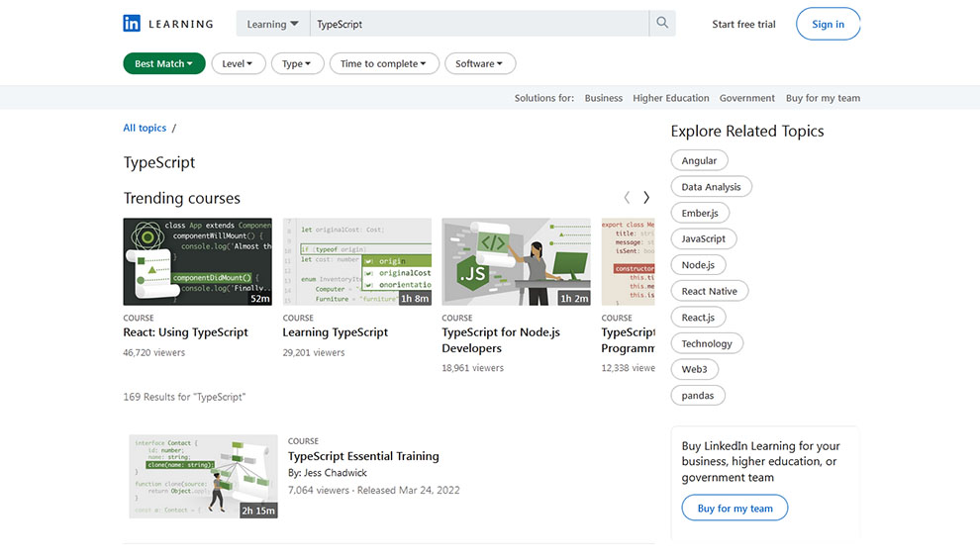This screenshot has width=980, height=560.
Task: Open the Best Match sort dropdown
Action: [163, 63]
